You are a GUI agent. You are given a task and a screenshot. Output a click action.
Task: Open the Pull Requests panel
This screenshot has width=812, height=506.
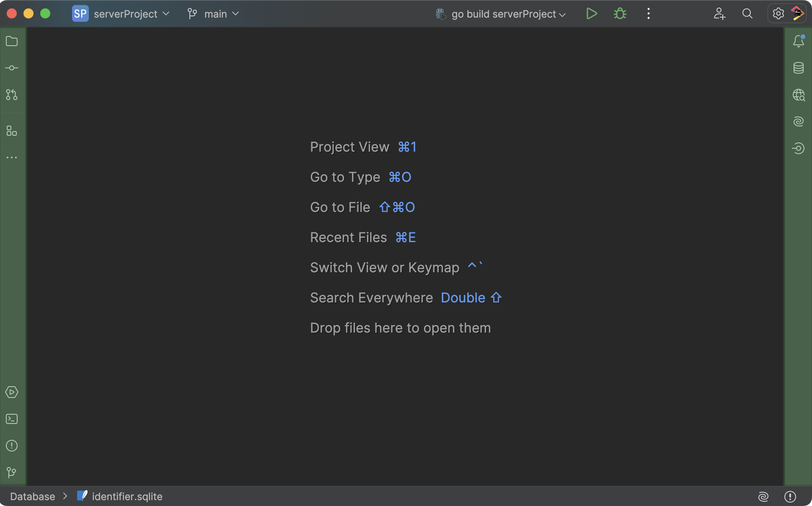[x=12, y=95]
